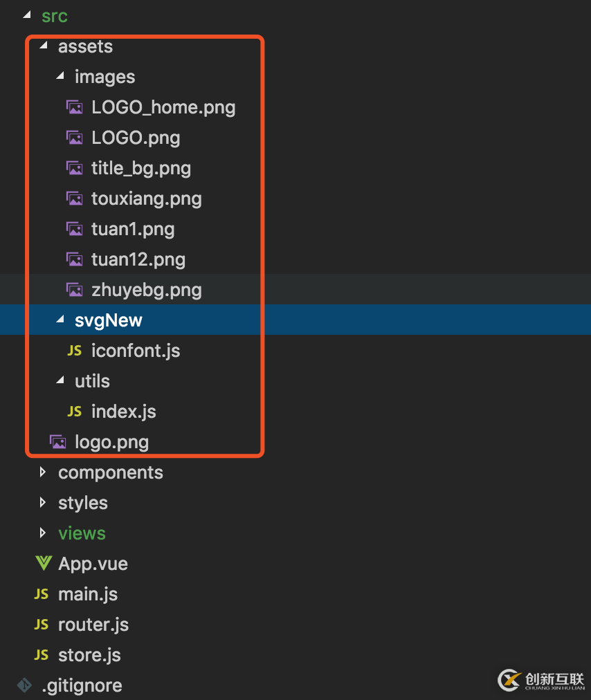Click the Vue icon beside App.vue
Viewport: 591px width, 700px height.
[43, 563]
